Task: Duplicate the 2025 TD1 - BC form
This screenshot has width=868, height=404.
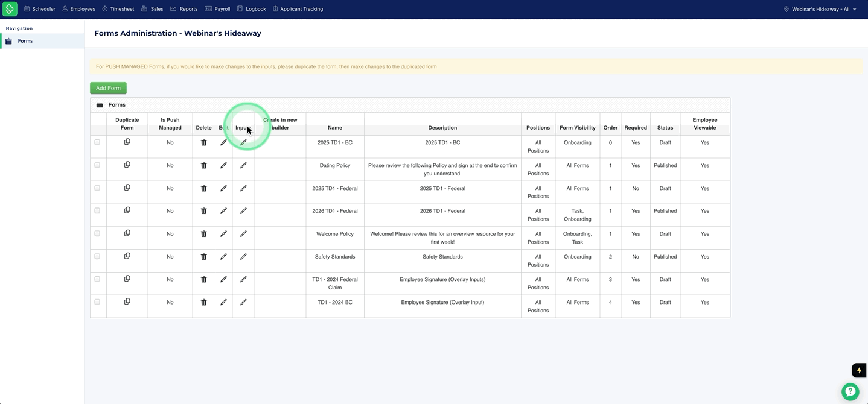Action: [127, 142]
